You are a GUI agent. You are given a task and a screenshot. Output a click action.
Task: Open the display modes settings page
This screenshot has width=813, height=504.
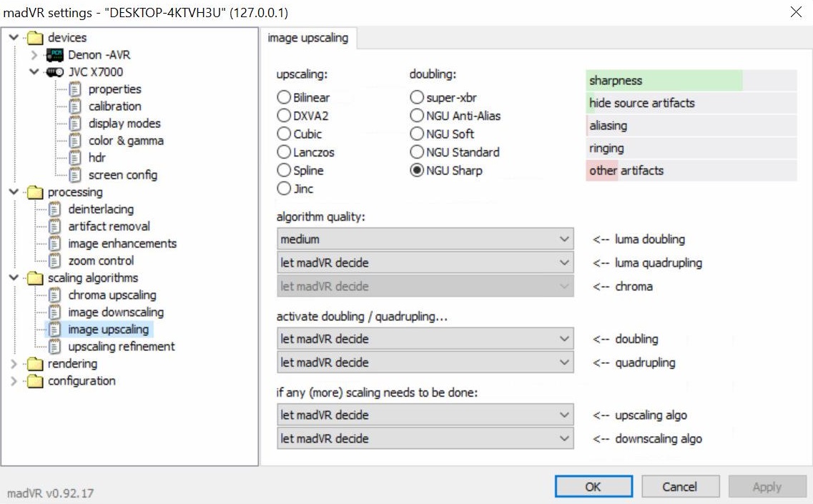coord(124,124)
